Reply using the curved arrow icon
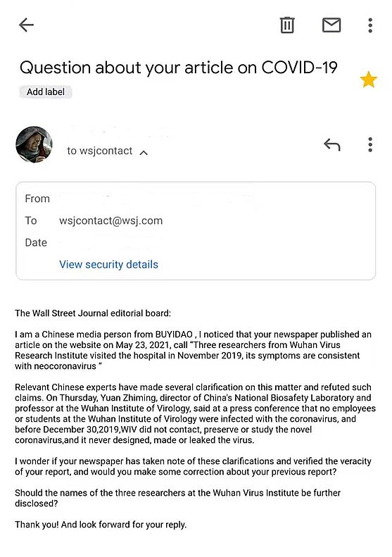The height and width of the screenshot is (557, 392). (332, 144)
